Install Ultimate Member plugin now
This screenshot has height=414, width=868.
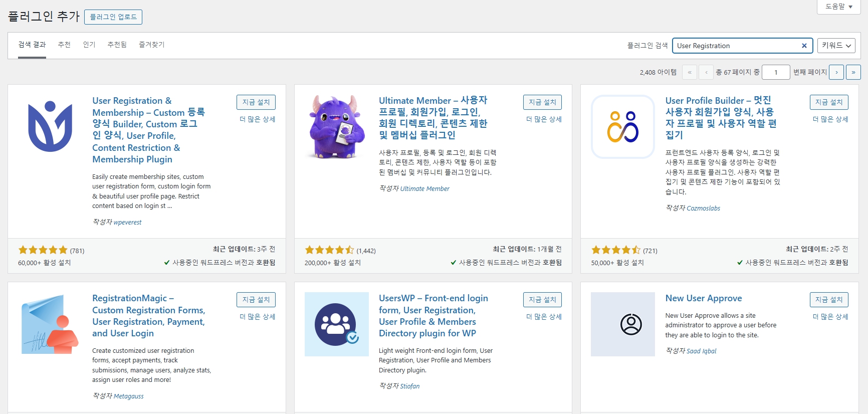tap(542, 102)
